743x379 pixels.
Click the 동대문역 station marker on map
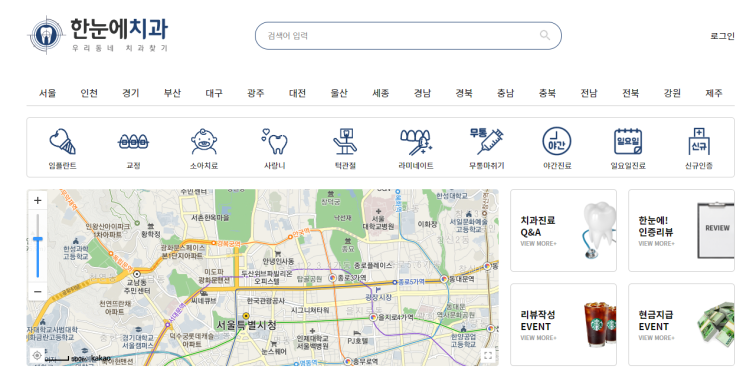tap(444, 279)
